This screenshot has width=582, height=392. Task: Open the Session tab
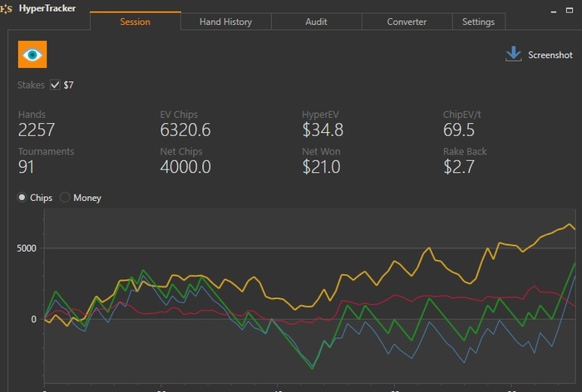pyautogui.click(x=135, y=22)
